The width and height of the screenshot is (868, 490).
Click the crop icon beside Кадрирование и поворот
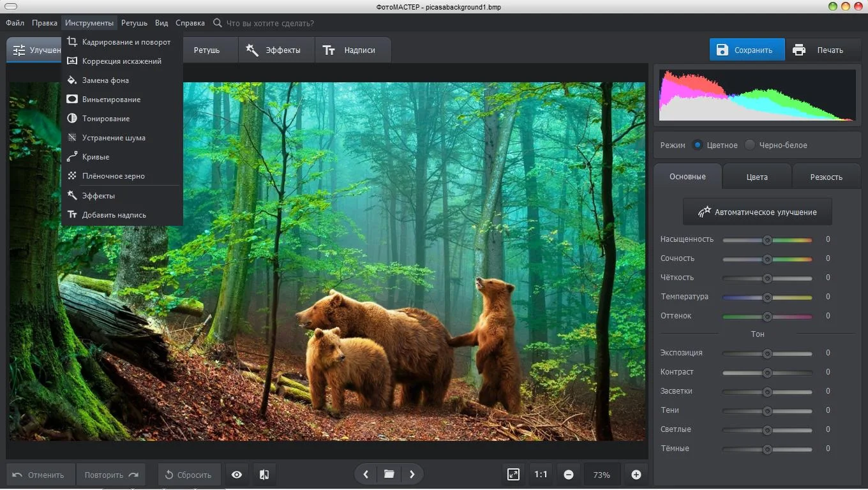(x=72, y=42)
